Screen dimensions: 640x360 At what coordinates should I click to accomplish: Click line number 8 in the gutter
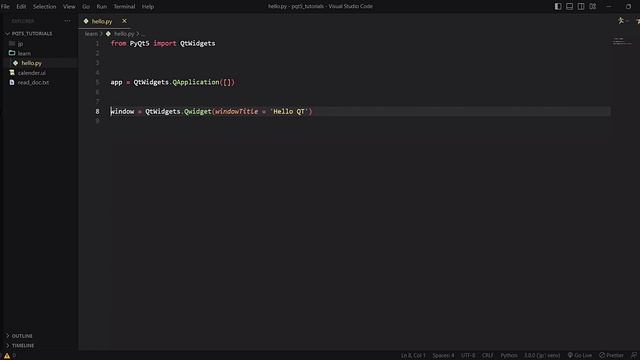point(97,111)
